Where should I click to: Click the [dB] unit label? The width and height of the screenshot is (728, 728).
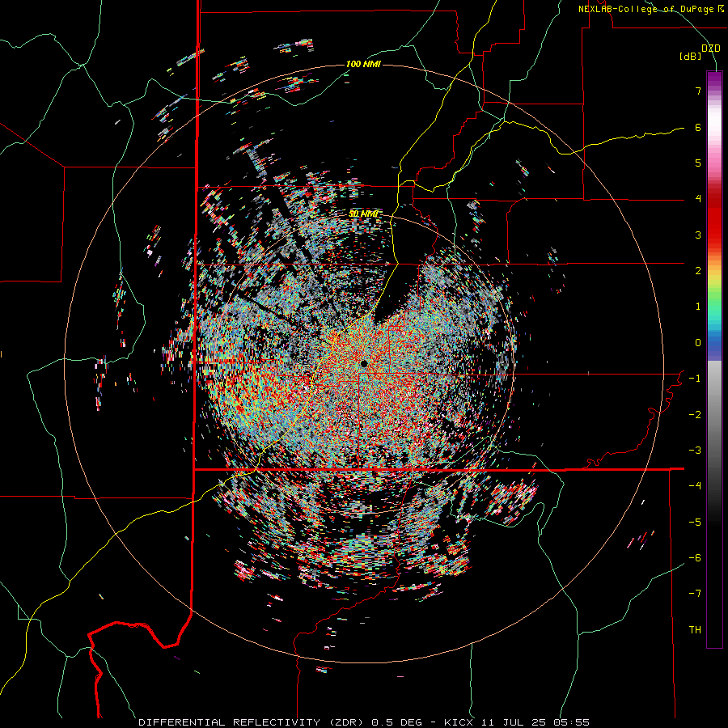point(691,57)
